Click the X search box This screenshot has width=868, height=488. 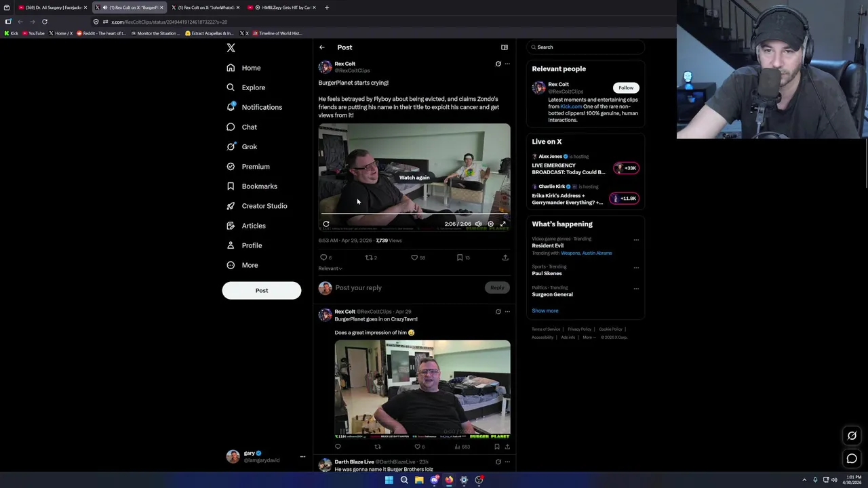(x=585, y=47)
